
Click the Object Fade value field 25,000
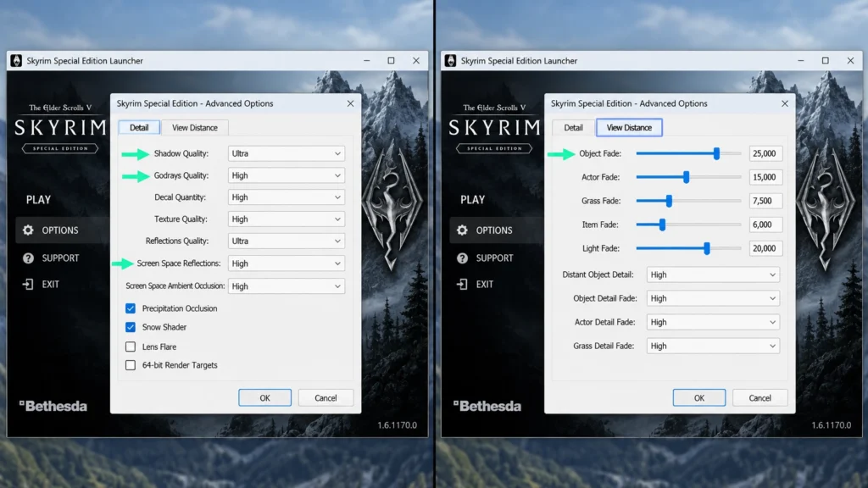point(765,153)
